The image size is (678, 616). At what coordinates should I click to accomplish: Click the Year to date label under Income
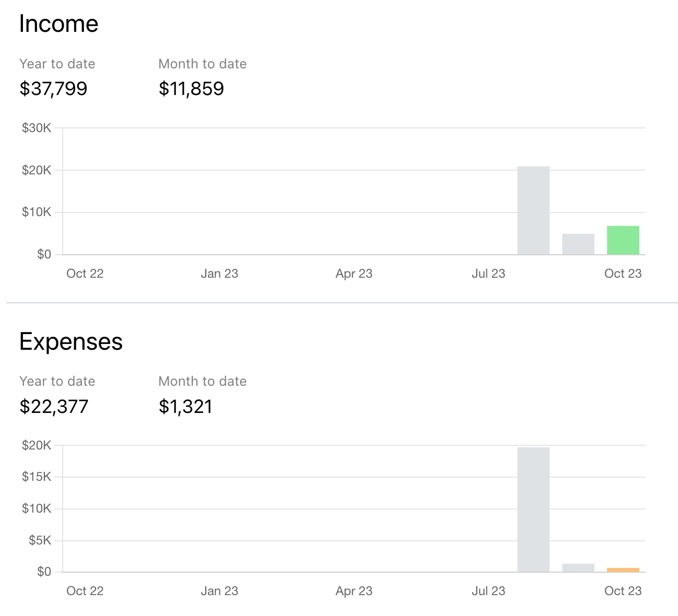57,64
